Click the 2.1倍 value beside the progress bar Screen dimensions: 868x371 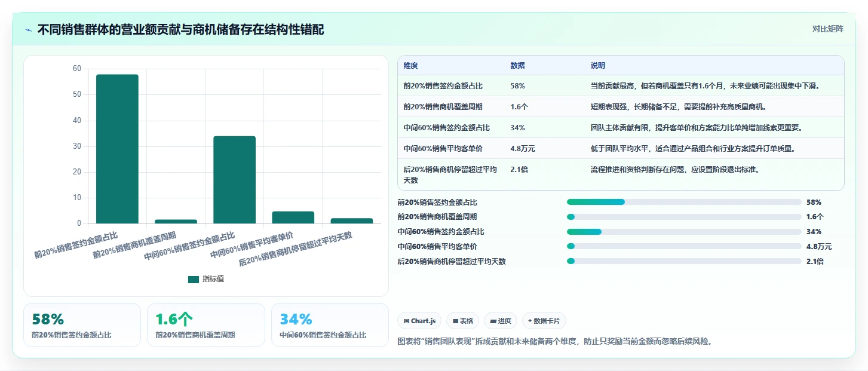[815, 261]
